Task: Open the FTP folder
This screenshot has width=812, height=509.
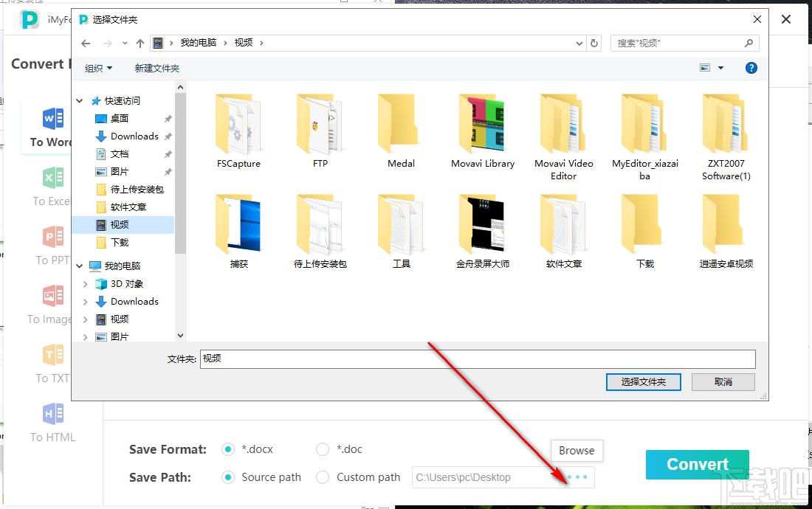Action: click(320, 132)
